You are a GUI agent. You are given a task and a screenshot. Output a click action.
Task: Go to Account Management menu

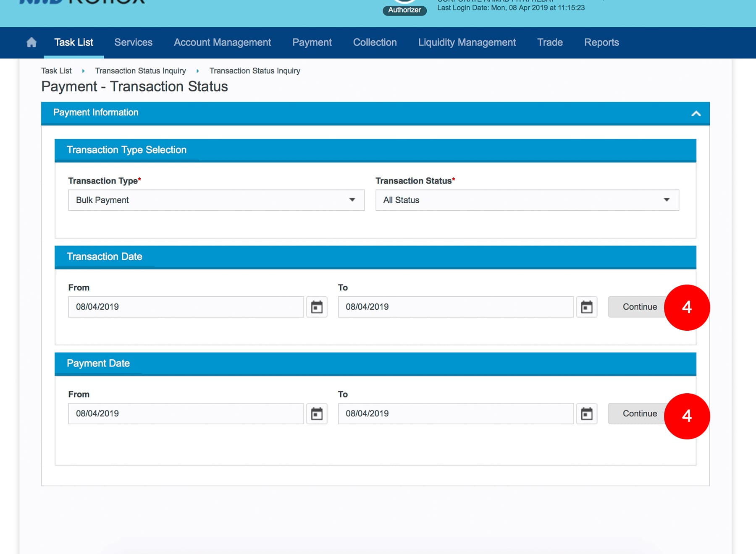(222, 42)
